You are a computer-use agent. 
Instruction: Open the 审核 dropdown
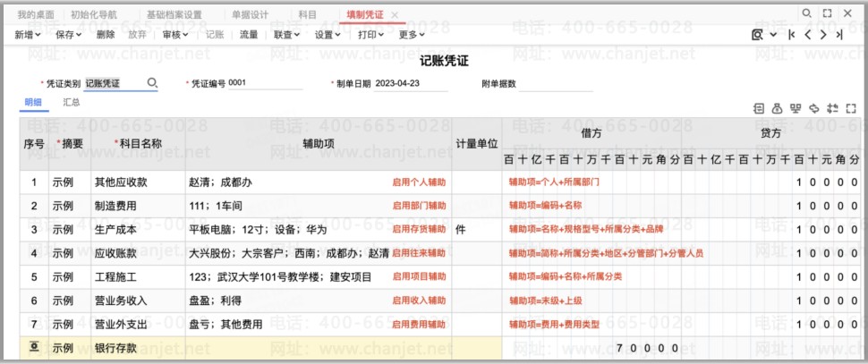[x=175, y=35]
